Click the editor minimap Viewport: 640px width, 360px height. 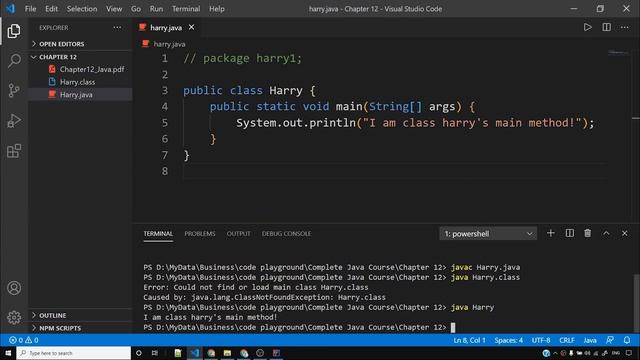(618, 53)
